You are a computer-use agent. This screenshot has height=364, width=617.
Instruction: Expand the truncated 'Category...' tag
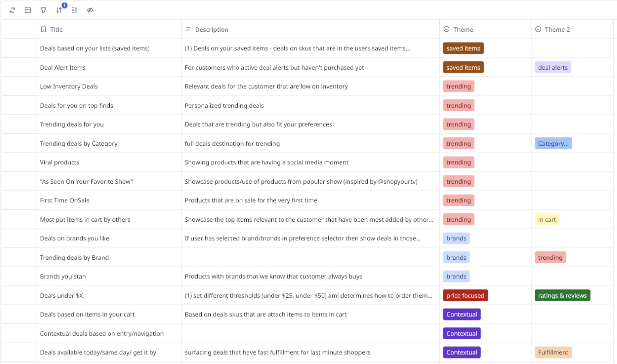point(553,143)
